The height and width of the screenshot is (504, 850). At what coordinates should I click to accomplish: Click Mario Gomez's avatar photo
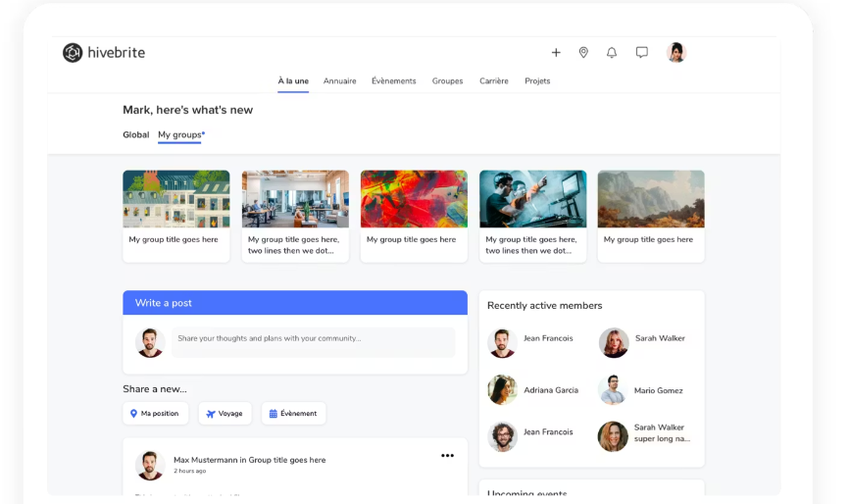tap(613, 389)
